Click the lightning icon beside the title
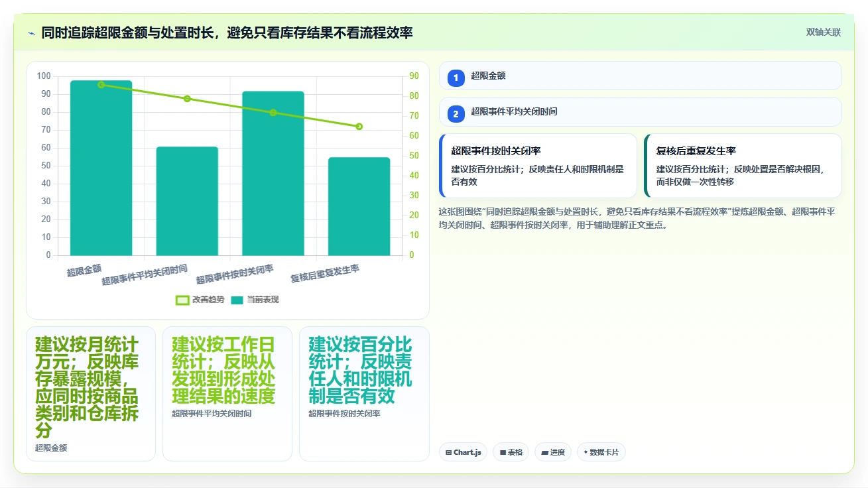868x488 pixels. [31, 33]
